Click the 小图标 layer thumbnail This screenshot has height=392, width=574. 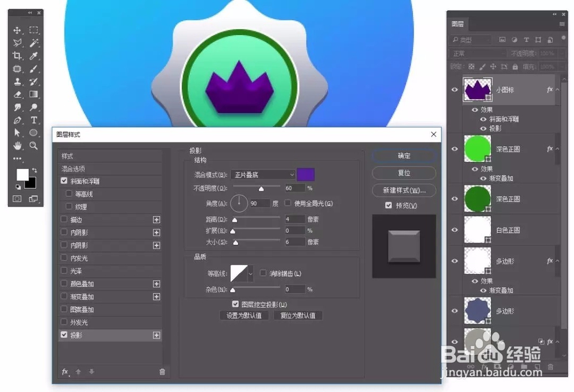pyautogui.click(x=477, y=90)
